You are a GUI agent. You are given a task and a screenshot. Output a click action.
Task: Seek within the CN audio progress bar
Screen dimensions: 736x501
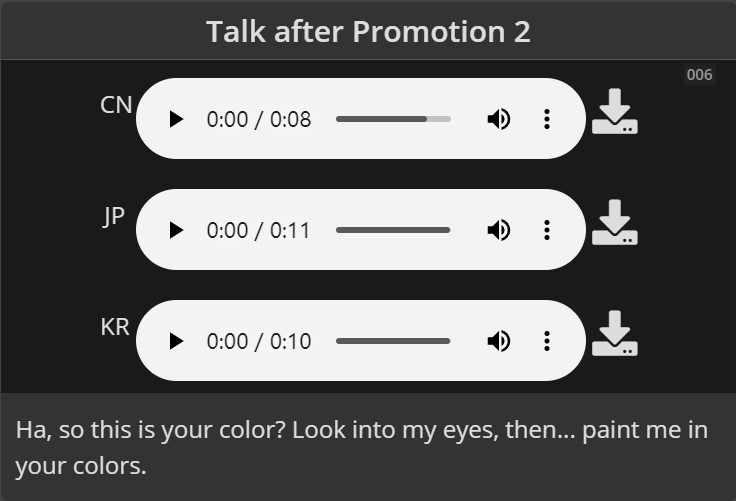[x=393, y=119]
